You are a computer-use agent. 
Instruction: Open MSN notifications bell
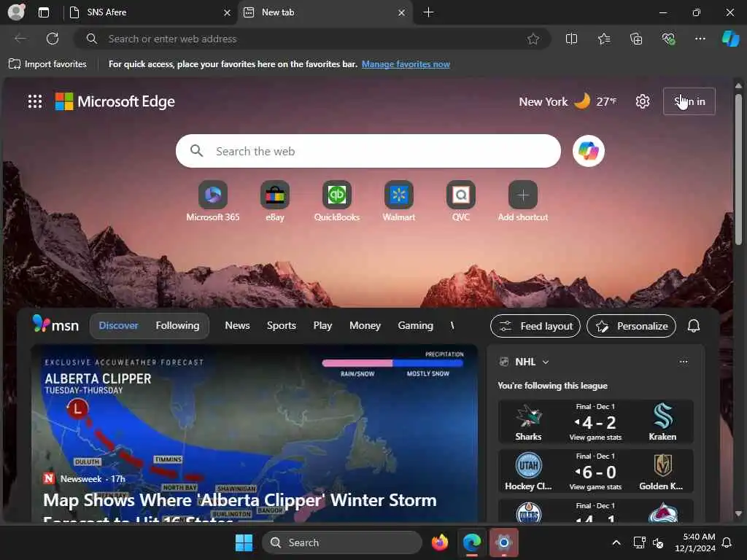[x=694, y=326]
